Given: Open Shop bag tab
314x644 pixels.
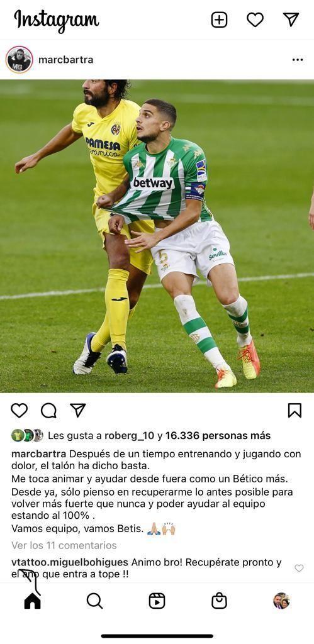Looking at the screenshot, I should 219,601.
